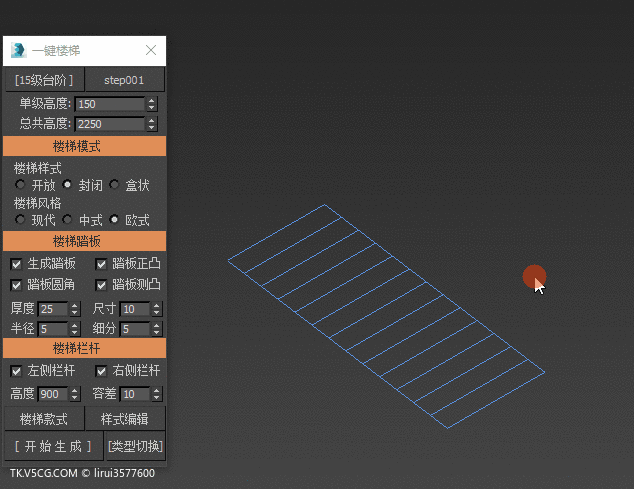This screenshot has height=489, width=634.
Task: Disable the 右侧栏杆 checkbox
Action: [102, 371]
